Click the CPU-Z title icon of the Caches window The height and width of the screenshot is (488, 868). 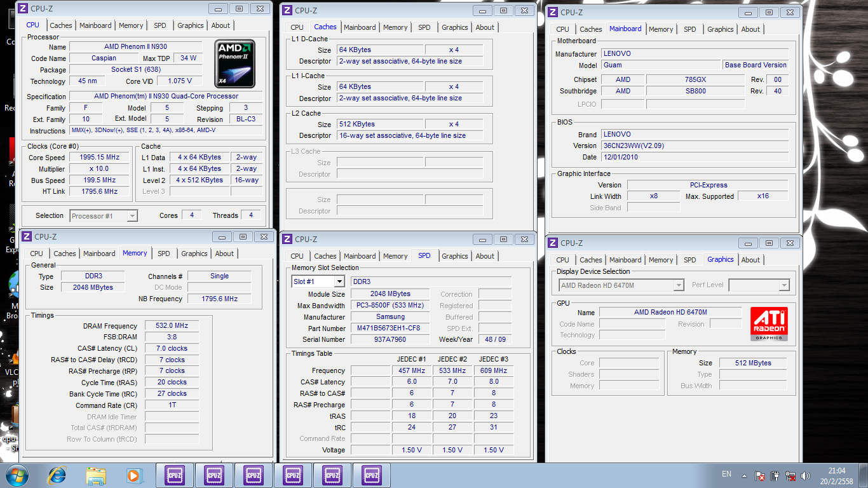(287, 10)
